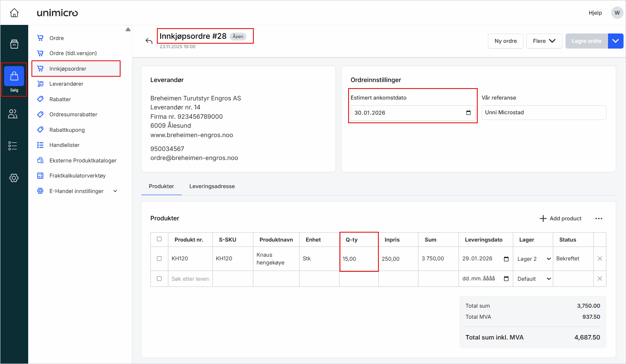
Task: Click the back arrow beside Innkjøpsordre #28
Action: pyautogui.click(x=149, y=41)
